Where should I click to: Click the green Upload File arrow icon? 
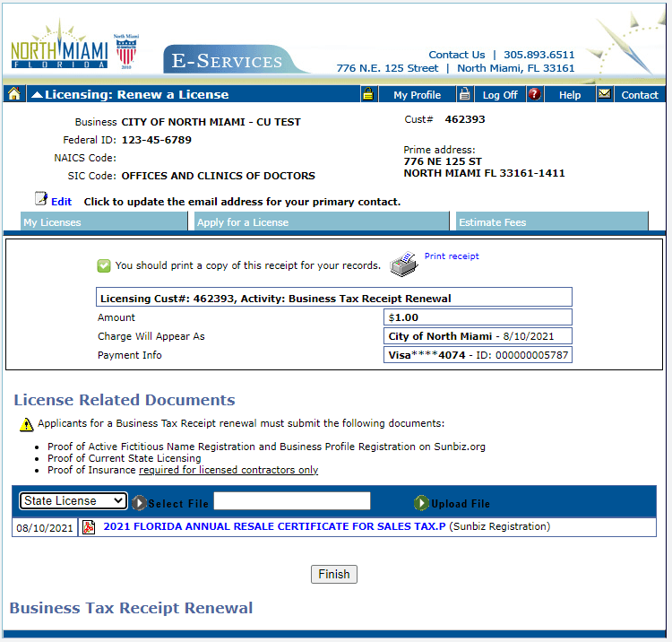(421, 503)
